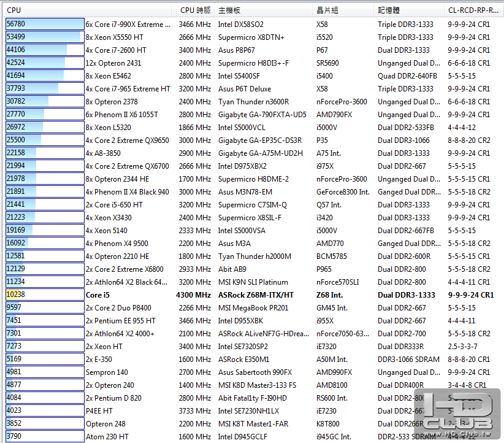Select row 2x Core i5-650 HT
The width and height of the screenshot is (504, 443).
coord(254,204)
